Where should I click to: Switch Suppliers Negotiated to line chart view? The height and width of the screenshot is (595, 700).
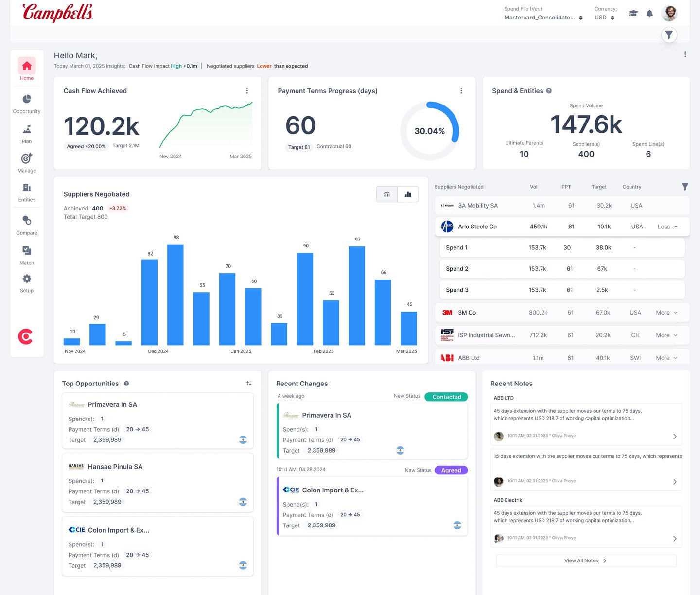[x=387, y=194]
